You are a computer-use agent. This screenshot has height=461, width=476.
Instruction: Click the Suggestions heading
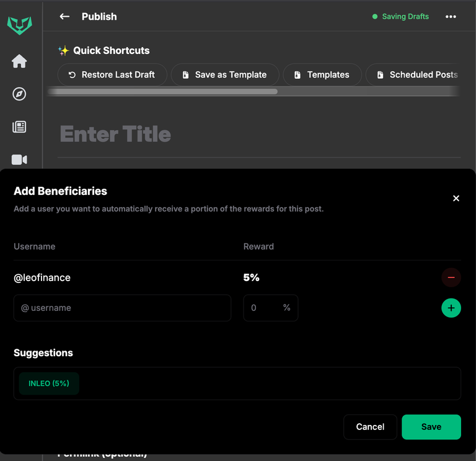point(43,353)
